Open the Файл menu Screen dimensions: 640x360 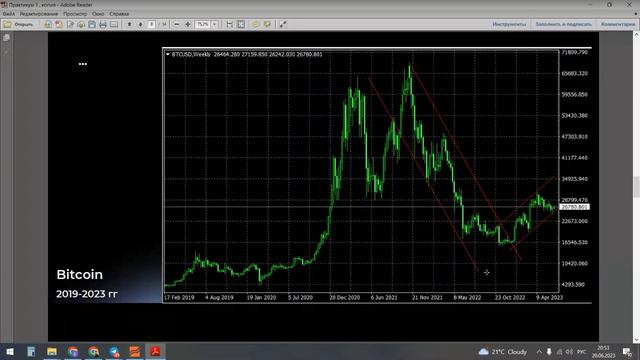coord(9,14)
